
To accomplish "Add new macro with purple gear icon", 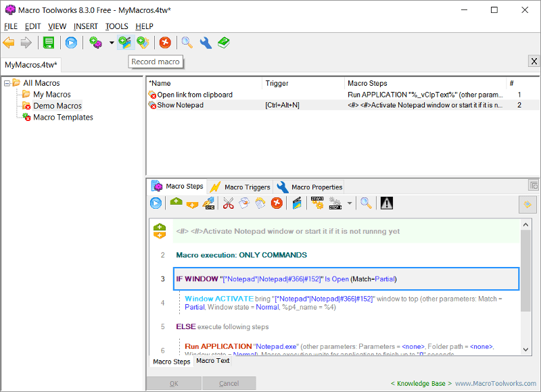I will tap(95, 43).
